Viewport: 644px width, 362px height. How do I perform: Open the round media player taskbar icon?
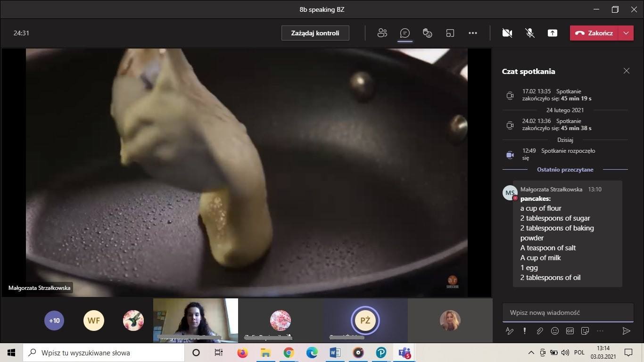click(358, 353)
